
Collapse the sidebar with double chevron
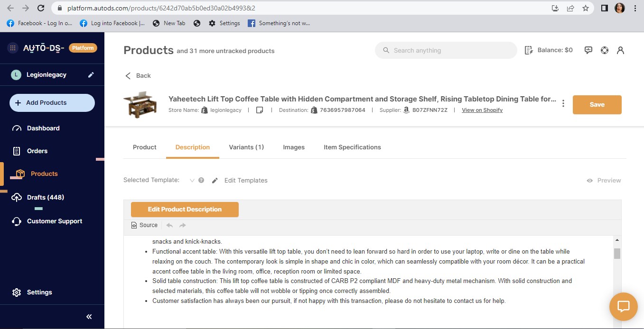click(89, 317)
